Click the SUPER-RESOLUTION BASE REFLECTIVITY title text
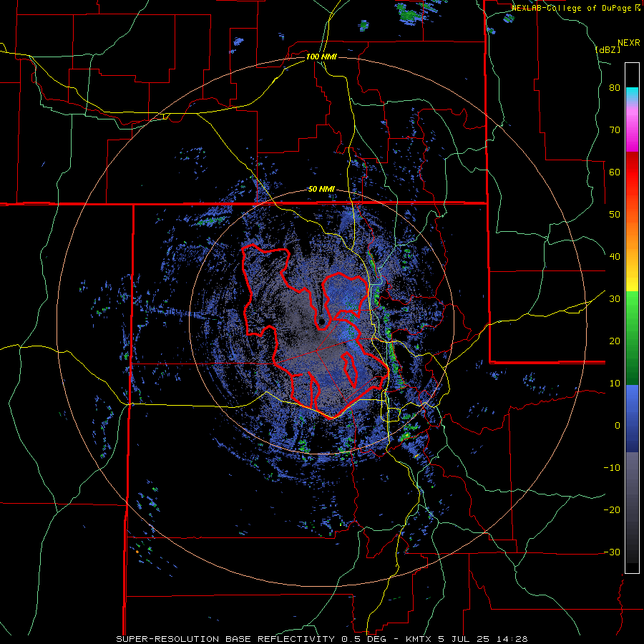 (x=225, y=639)
